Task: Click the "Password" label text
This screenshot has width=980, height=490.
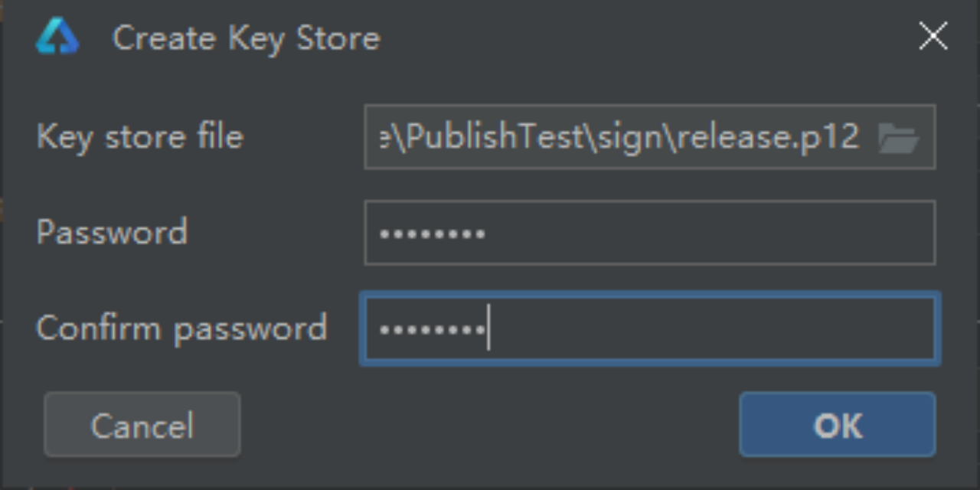Action: (x=112, y=232)
